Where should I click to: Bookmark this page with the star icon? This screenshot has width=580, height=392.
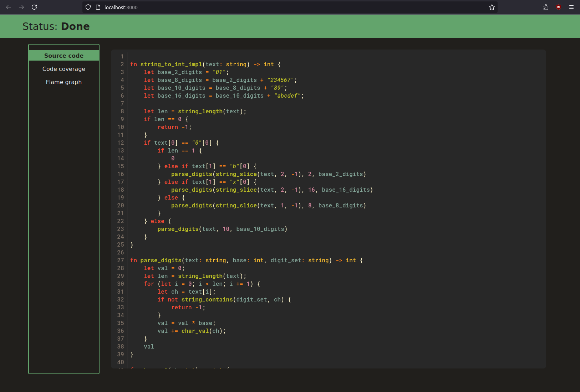coord(492,7)
